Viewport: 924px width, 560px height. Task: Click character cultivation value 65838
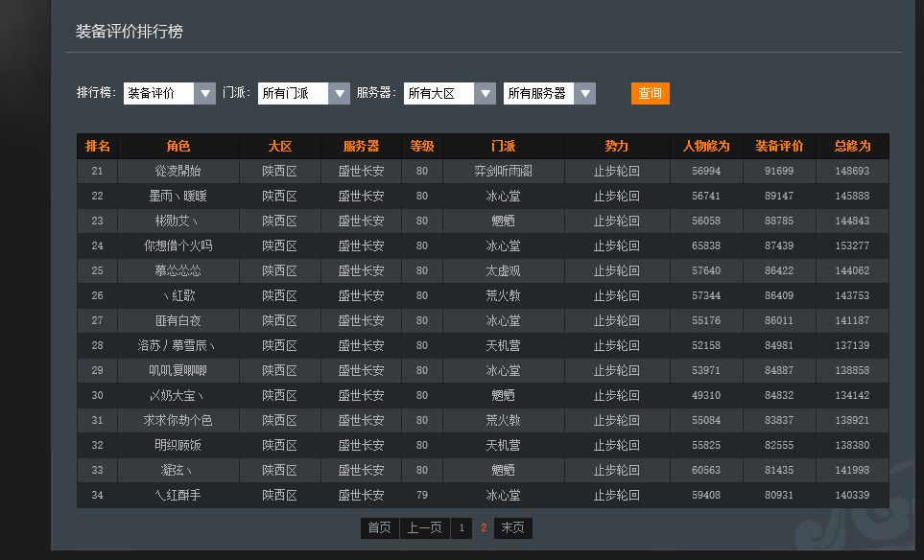pyautogui.click(x=706, y=245)
